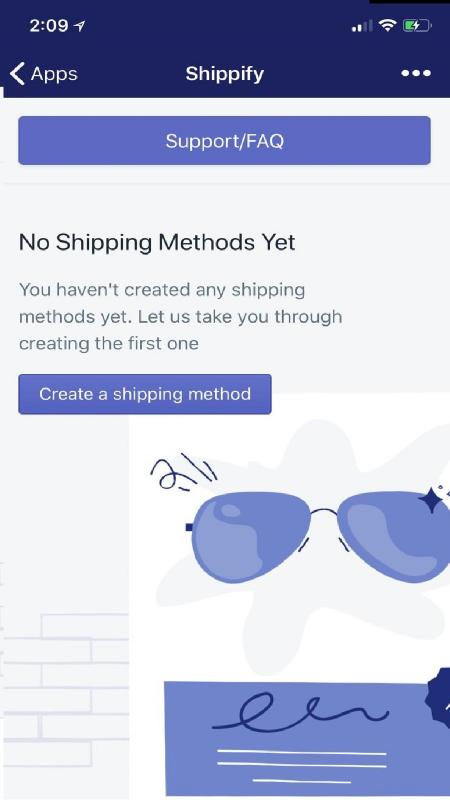Open the Support/FAQ button

(x=224, y=140)
